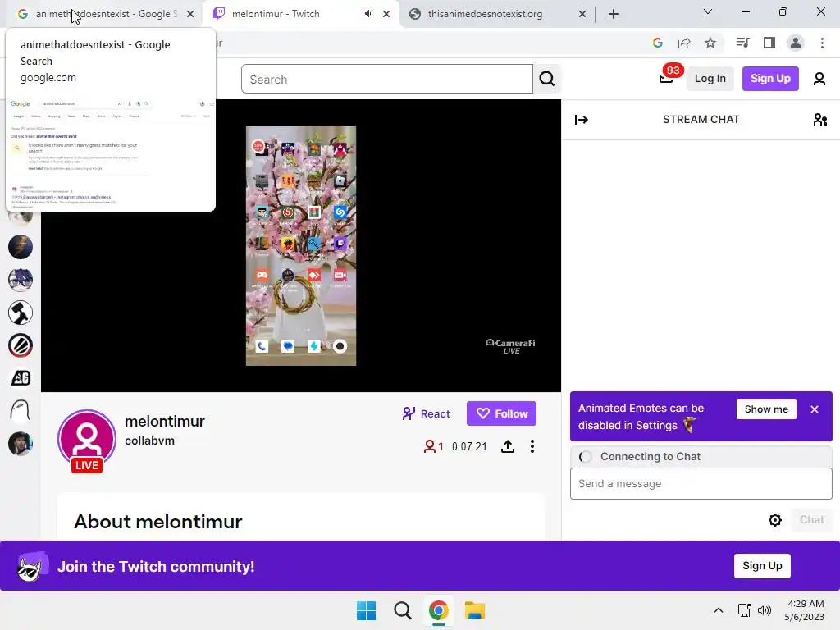The height and width of the screenshot is (630, 840).
Task: Click the Chat send button
Action: pos(811,519)
